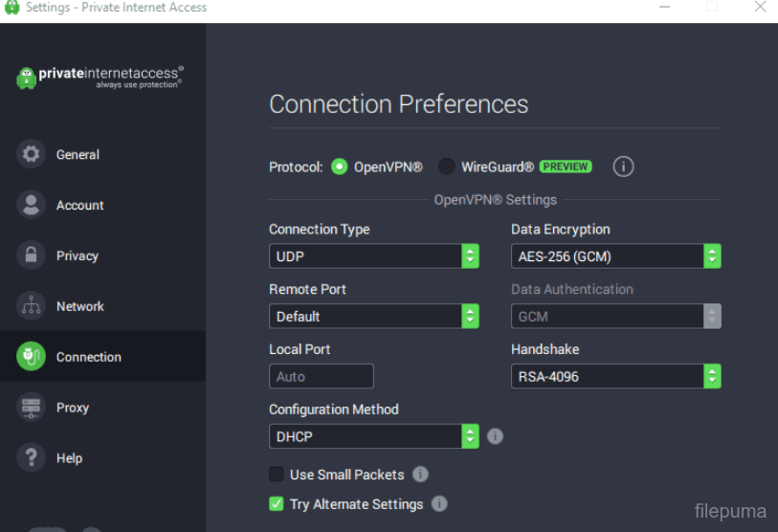Switch to the Connection settings tab
778x532 pixels.
(88, 357)
